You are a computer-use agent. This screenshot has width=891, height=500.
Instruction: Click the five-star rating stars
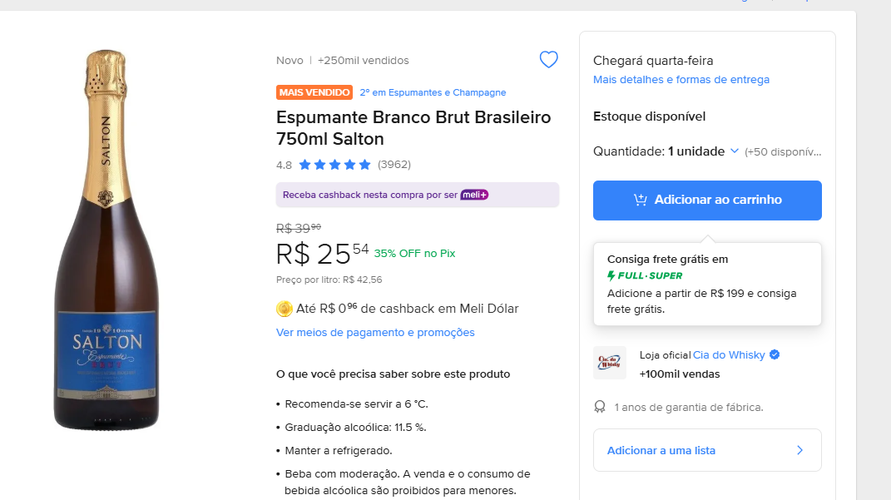(335, 165)
